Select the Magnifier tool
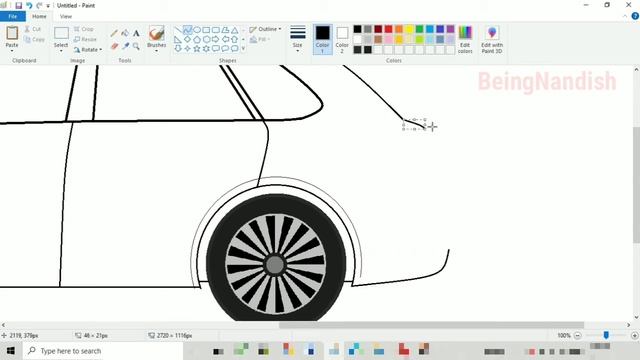 [136, 46]
